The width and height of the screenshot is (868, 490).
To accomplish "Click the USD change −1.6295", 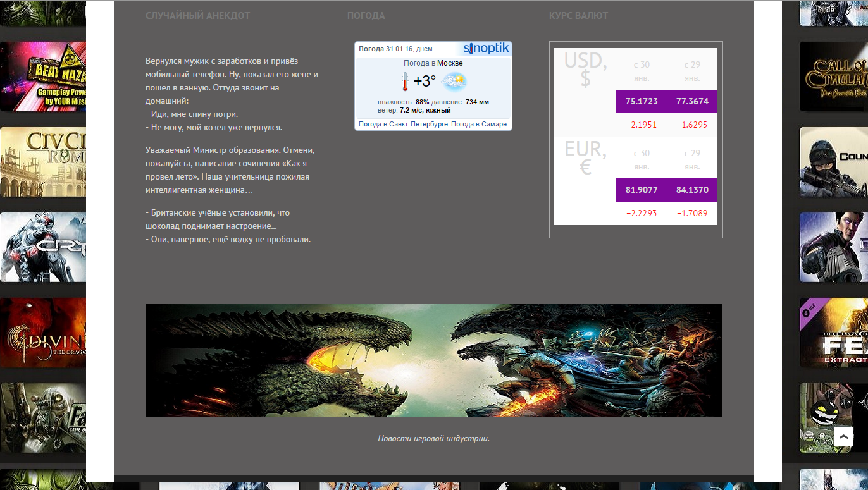I will coord(692,125).
